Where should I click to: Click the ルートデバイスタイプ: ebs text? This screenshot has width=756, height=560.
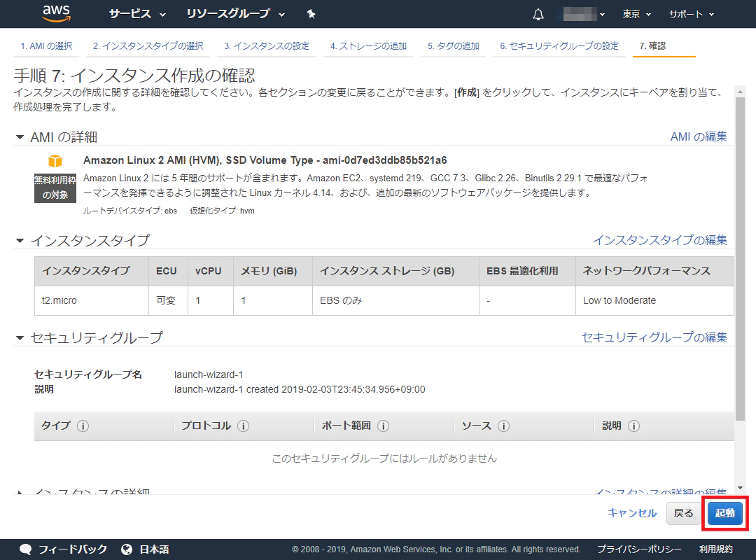130,211
